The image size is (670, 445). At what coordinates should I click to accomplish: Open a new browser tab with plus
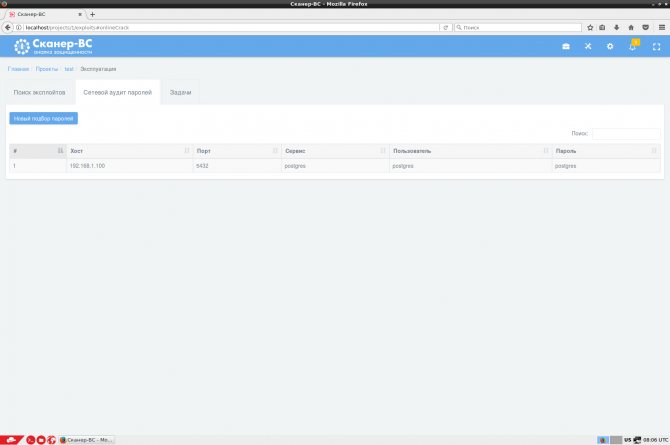(x=92, y=15)
